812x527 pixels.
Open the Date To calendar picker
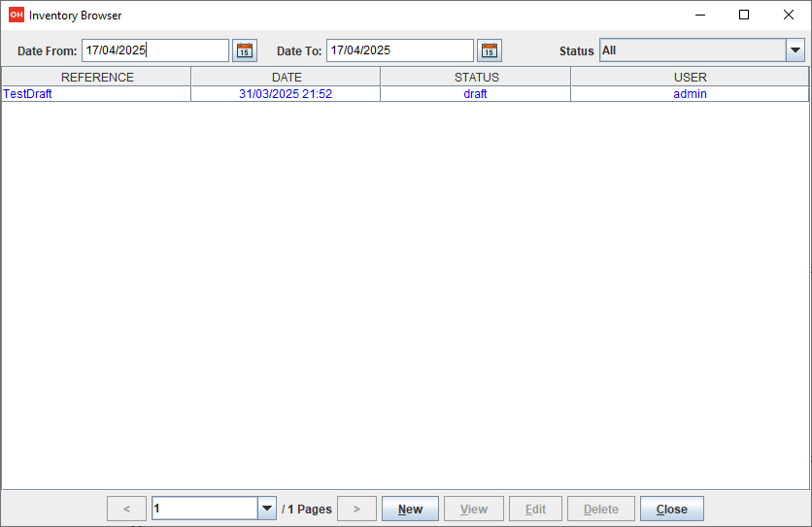pos(490,50)
